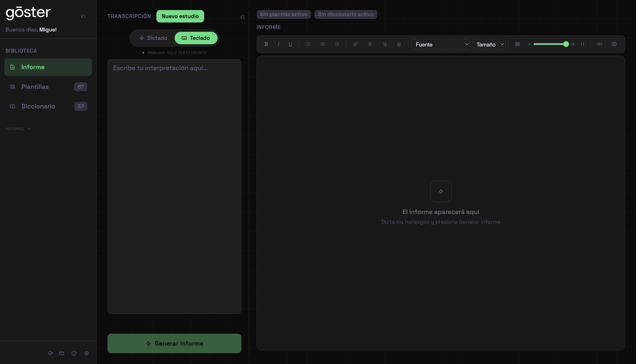This screenshot has height=364, width=636.
Task: Align report text to the left
Action: [x=356, y=44]
